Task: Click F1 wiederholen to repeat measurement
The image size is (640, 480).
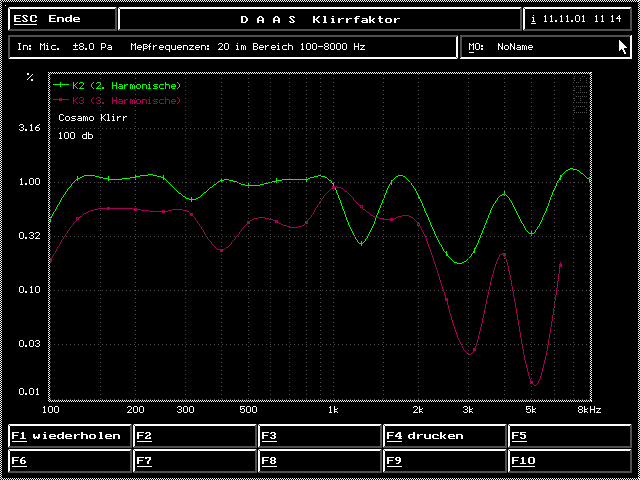Action: [69, 436]
